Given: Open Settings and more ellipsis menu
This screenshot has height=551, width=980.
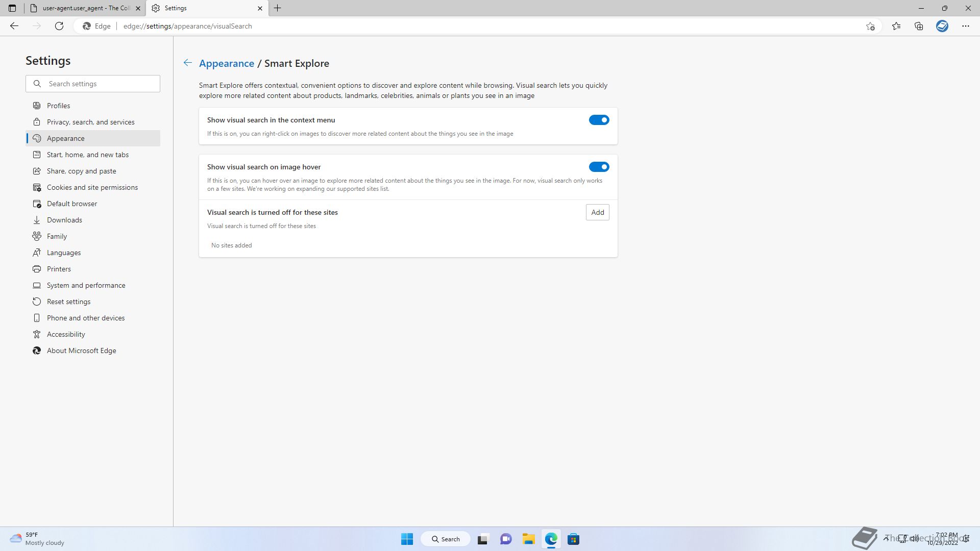Looking at the screenshot, I should (966, 26).
